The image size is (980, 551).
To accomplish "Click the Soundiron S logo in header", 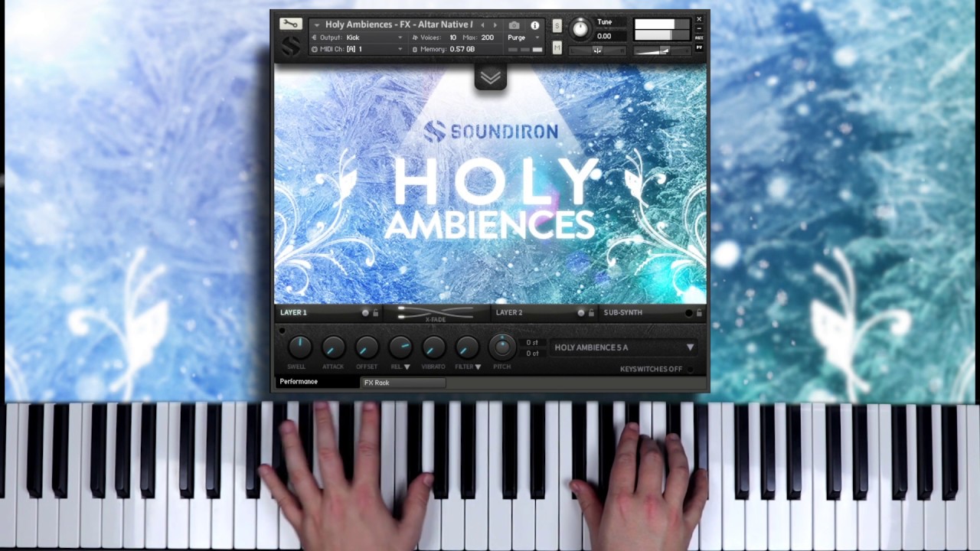I will (290, 47).
